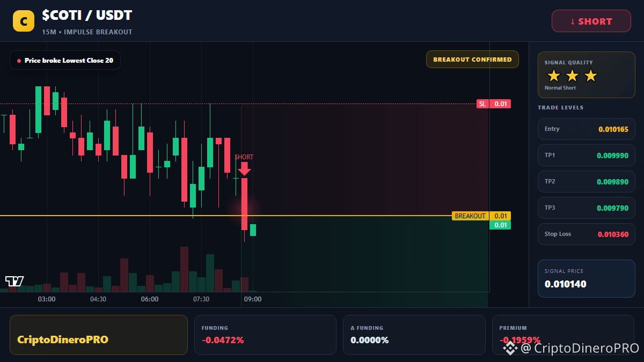Click the TradingView logo on chart
Screen dimensions: 644x362
(14, 280)
